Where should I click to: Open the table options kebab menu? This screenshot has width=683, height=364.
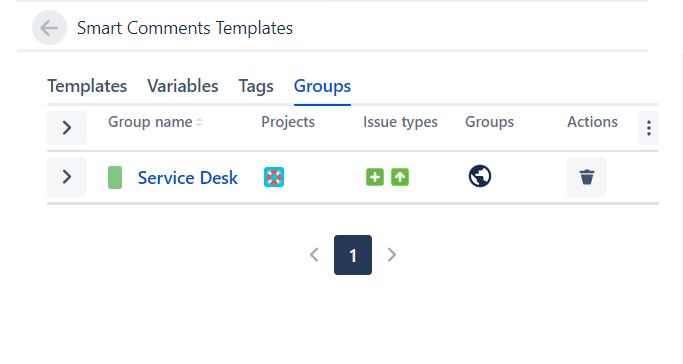649,128
